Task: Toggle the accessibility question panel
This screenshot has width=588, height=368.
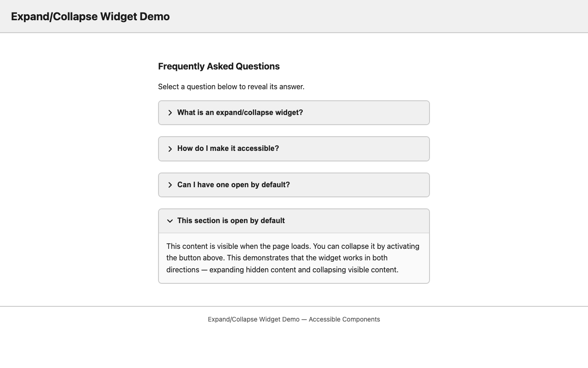Action: tap(227, 148)
